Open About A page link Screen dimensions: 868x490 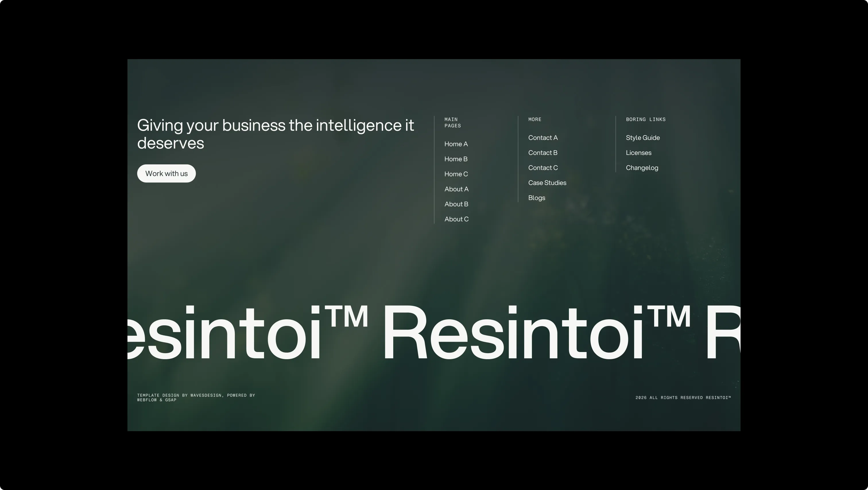coord(456,189)
